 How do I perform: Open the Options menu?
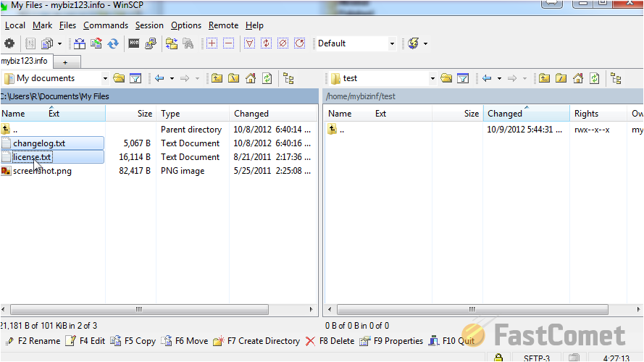[x=186, y=25]
